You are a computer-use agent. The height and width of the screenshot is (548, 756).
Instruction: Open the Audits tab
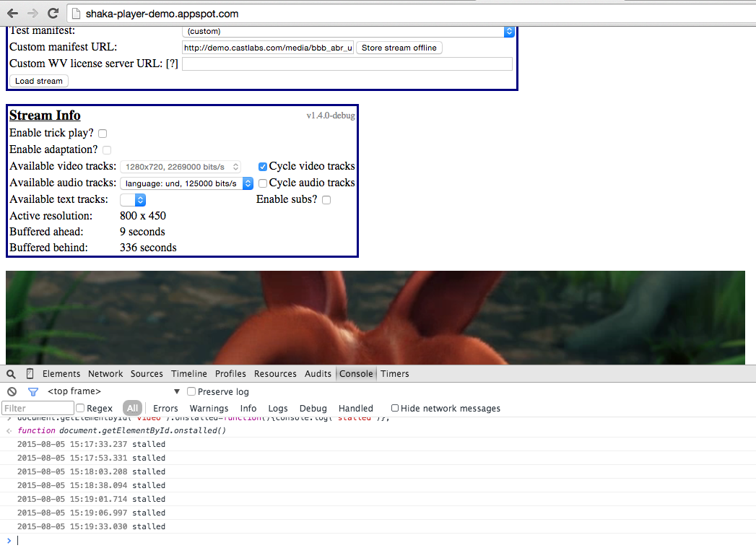tap(318, 373)
